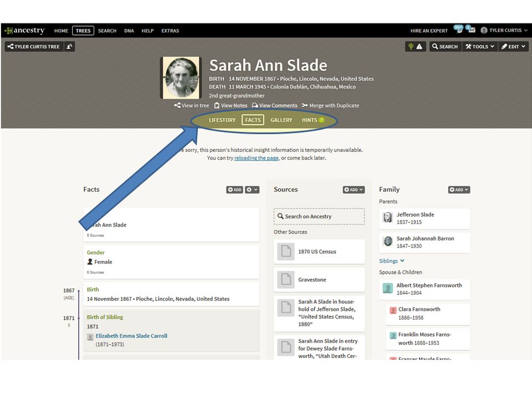Click Albert Stephen Farnsworth avatar icon
This screenshot has height=399, width=532.
click(x=388, y=288)
